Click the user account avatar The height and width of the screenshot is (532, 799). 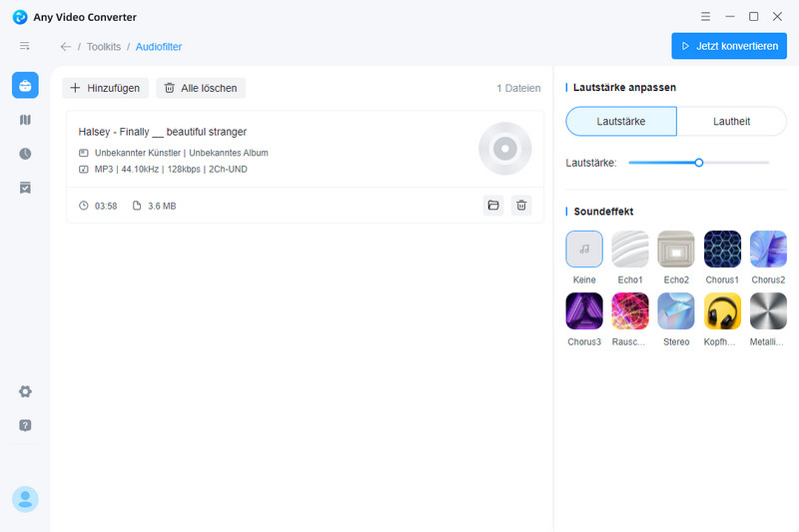click(x=25, y=499)
